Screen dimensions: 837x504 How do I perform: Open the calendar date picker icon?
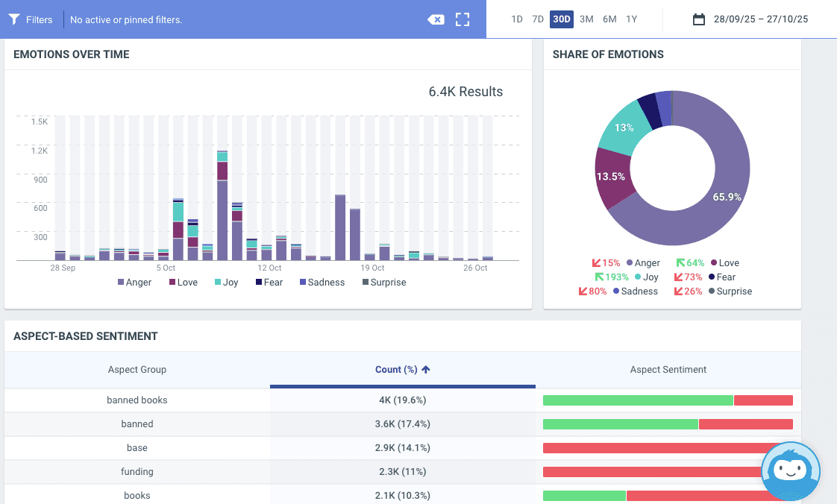[698, 19]
